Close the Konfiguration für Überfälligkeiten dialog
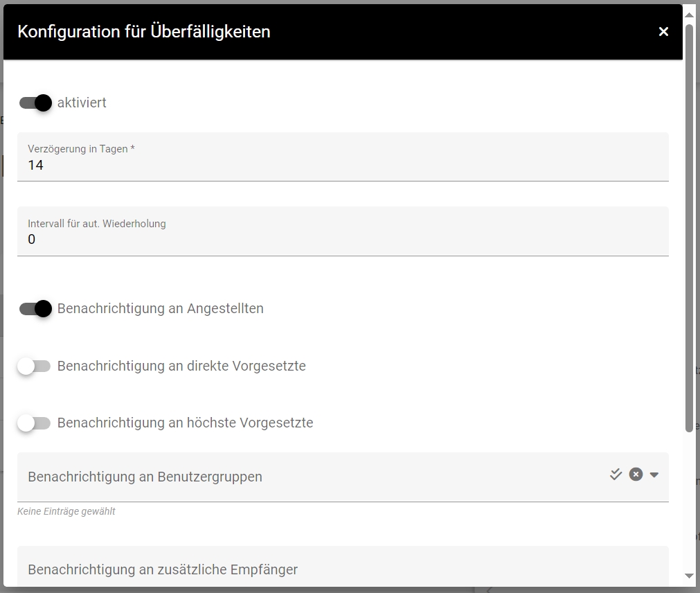Screen dimensions: 700x593 [x=663, y=32]
